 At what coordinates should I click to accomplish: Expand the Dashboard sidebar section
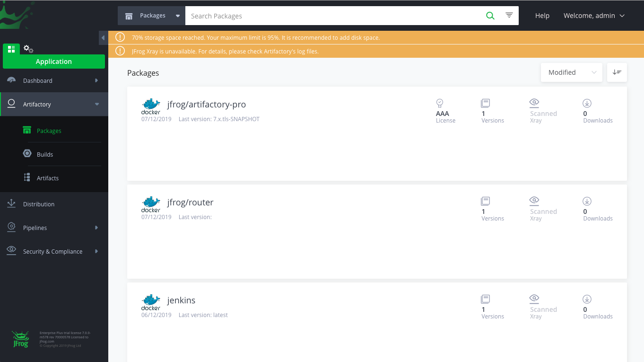(54, 81)
